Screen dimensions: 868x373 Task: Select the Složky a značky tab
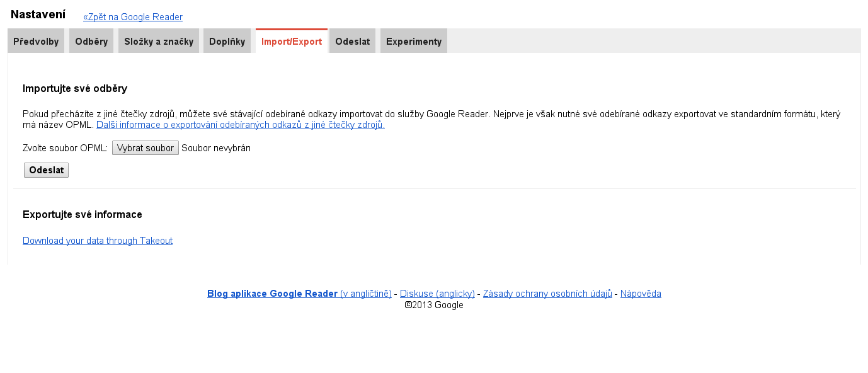click(159, 42)
